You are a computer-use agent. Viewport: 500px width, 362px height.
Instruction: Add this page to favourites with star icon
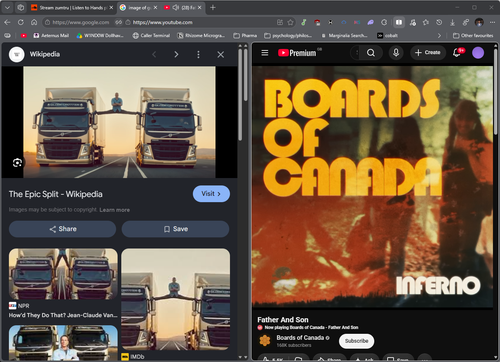coord(291,22)
